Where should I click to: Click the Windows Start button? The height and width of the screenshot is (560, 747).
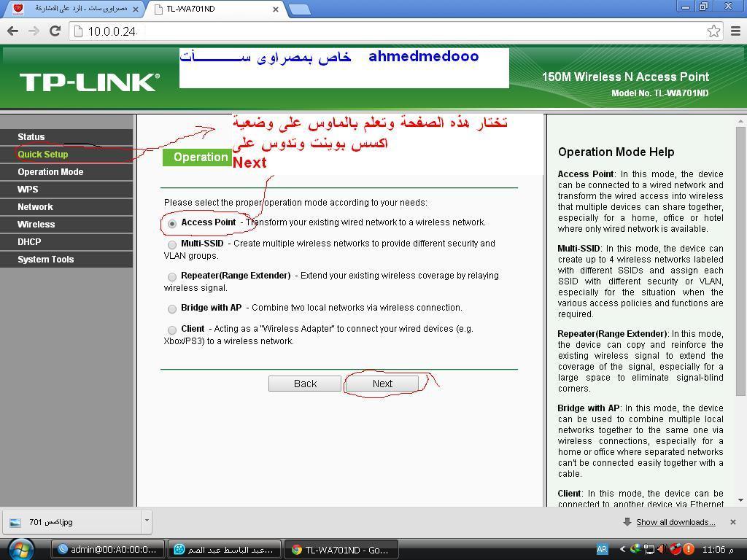[21, 550]
